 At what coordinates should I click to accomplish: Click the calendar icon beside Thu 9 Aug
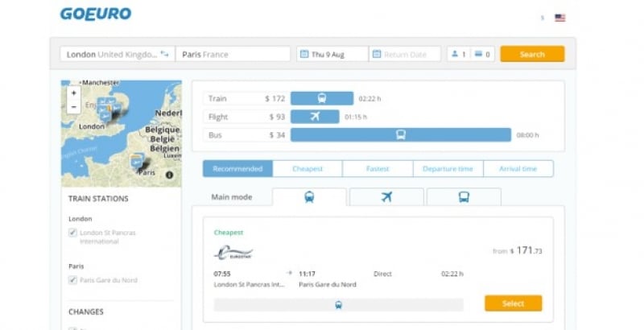pyautogui.click(x=304, y=54)
